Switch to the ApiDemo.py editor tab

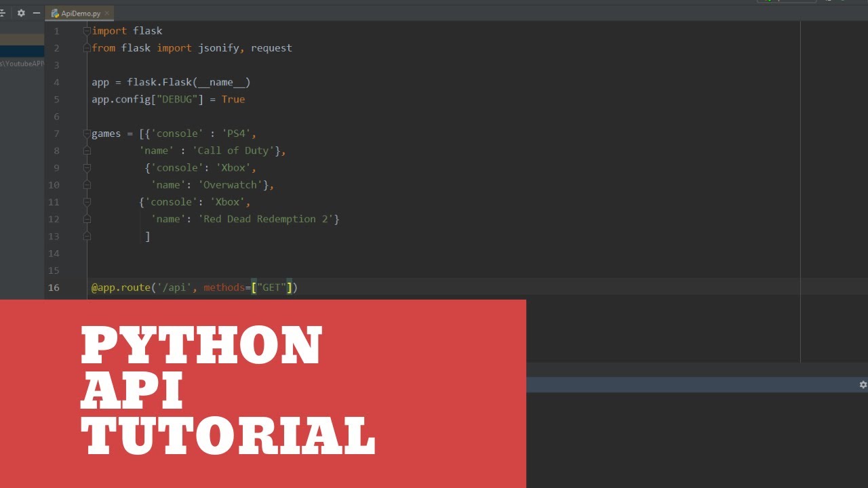coord(79,13)
